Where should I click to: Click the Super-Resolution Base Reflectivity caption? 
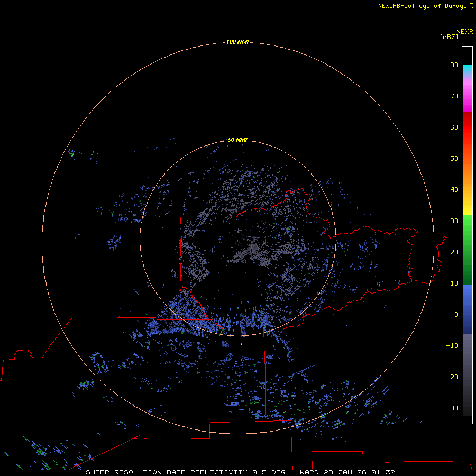coord(186,472)
